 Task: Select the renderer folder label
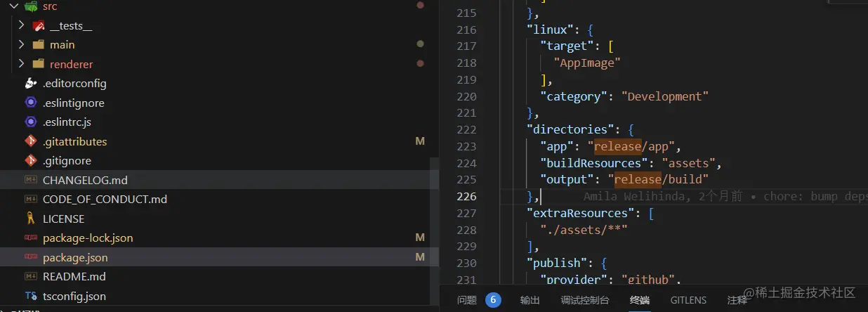coord(72,64)
